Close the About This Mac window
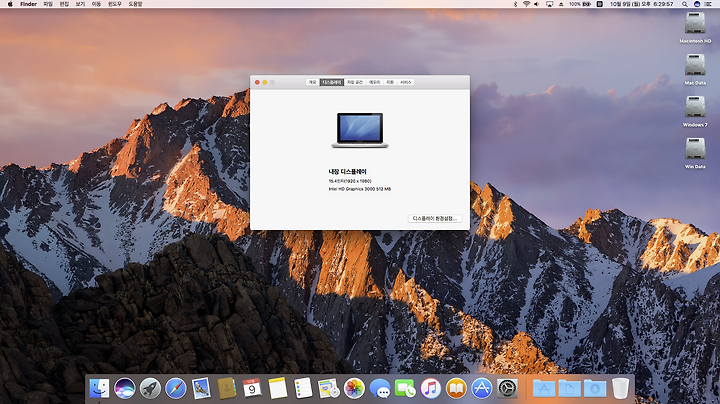 point(257,82)
